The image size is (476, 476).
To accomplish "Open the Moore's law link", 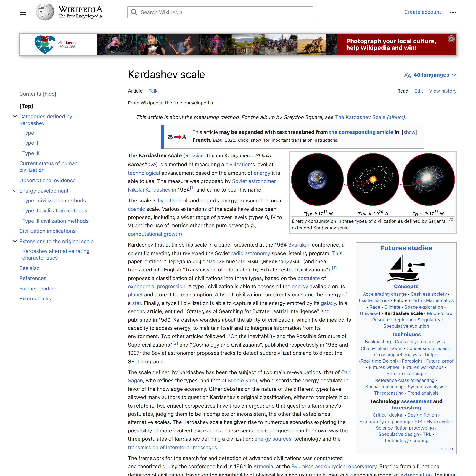I will 440,313.
